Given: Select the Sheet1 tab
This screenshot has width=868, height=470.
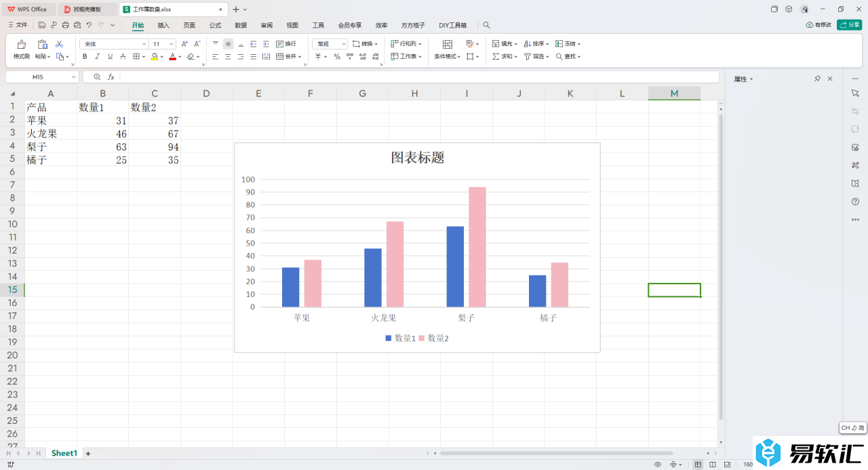Looking at the screenshot, I should tap(64, 453).
